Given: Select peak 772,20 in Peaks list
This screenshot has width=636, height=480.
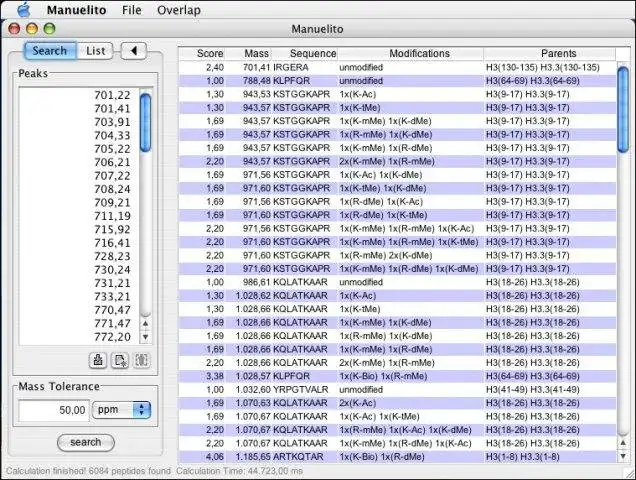Looking at the screenshot, I should pos(112,337).
